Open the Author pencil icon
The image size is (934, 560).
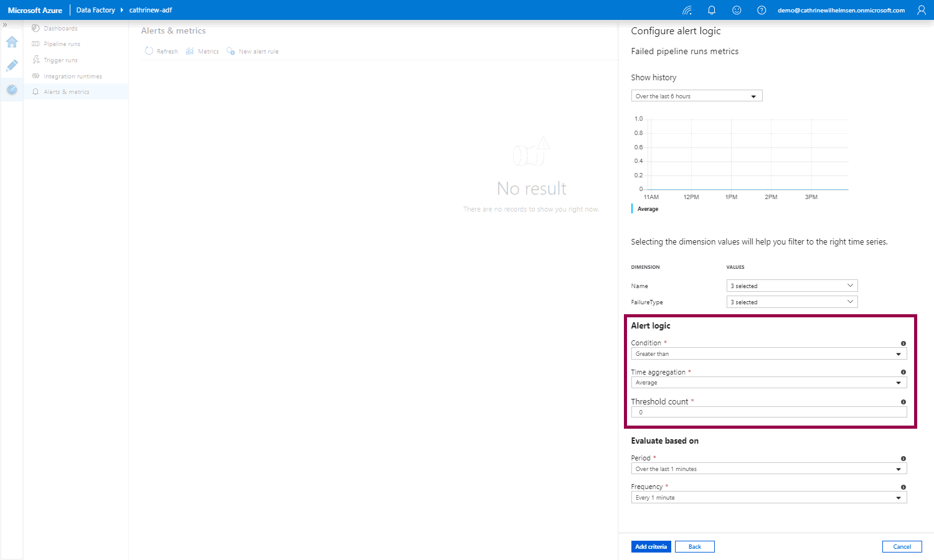[x=12, y=66]
